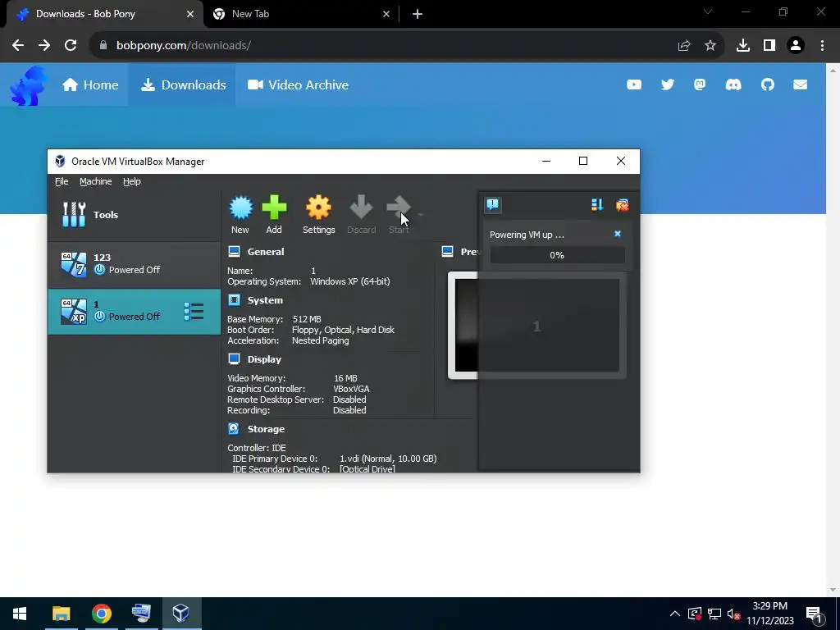
Task: Click the Add machine green plus icon
Action: (x=274, y=208)
